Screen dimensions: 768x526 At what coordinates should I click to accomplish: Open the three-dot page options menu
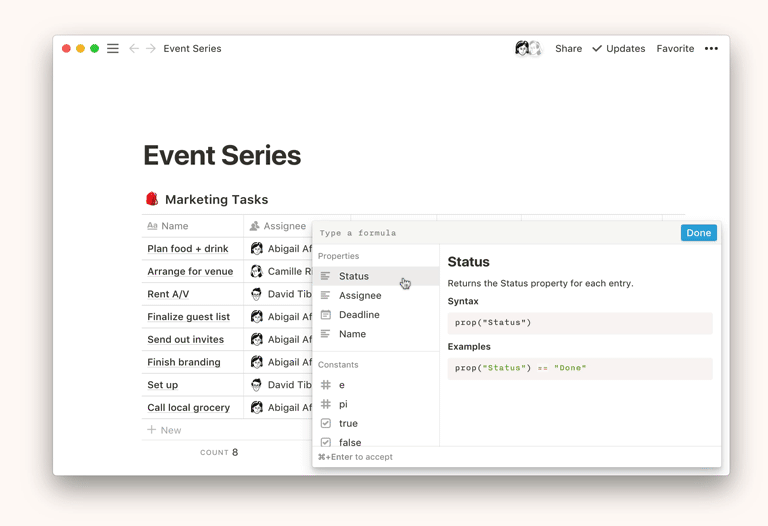pyautogui.click(x=711, y=48)
